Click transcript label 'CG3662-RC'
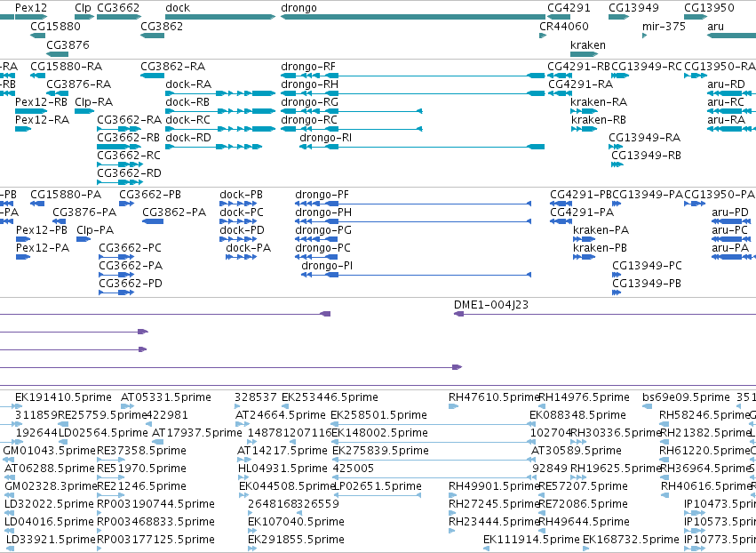Viewport: 756px width, 553px height. [x=129, y=155]
